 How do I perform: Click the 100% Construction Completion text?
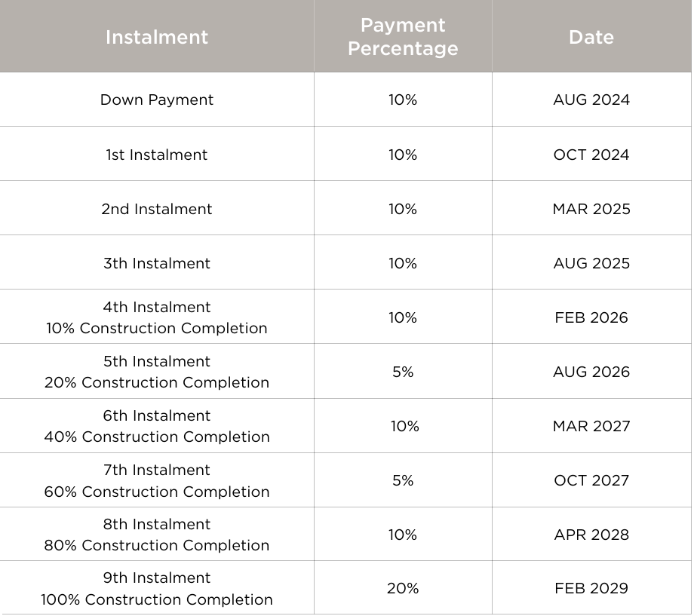click(x=157, y=599)
